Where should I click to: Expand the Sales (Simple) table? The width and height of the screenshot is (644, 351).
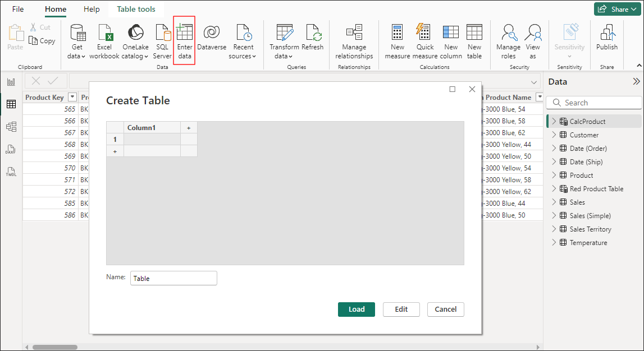(x=554, y=215)
